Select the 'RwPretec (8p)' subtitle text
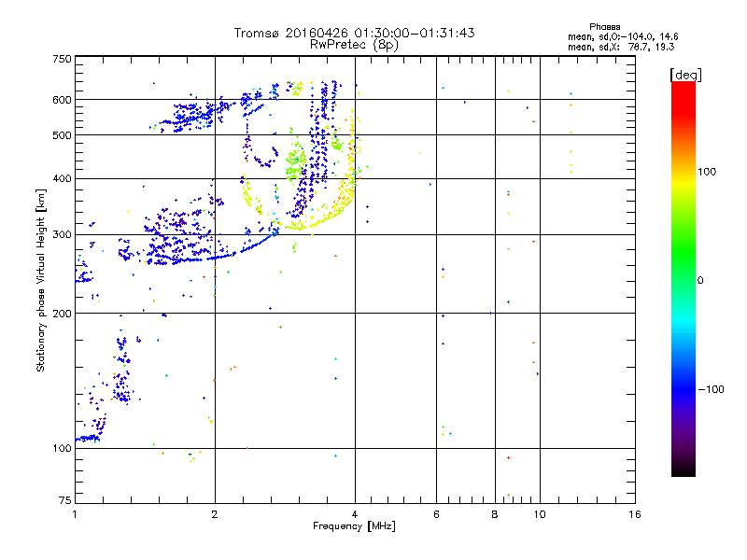 point(354,45)
